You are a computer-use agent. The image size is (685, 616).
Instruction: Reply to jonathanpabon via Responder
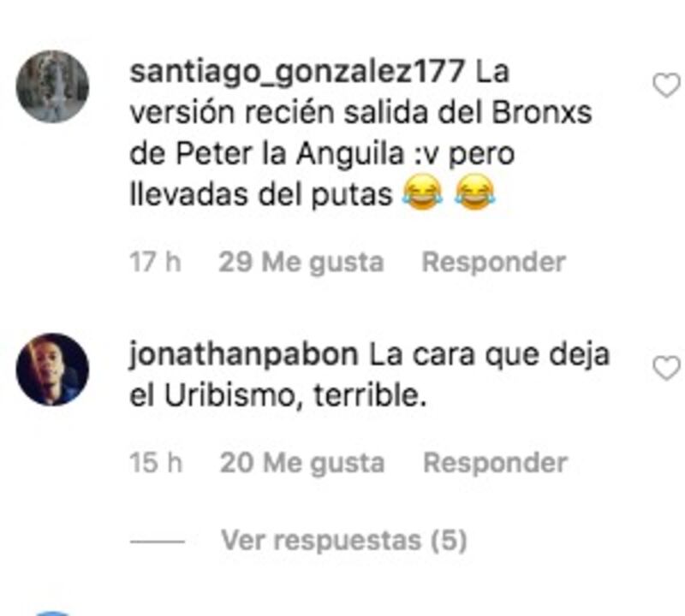pyautogui.click(x=496, y=463)
